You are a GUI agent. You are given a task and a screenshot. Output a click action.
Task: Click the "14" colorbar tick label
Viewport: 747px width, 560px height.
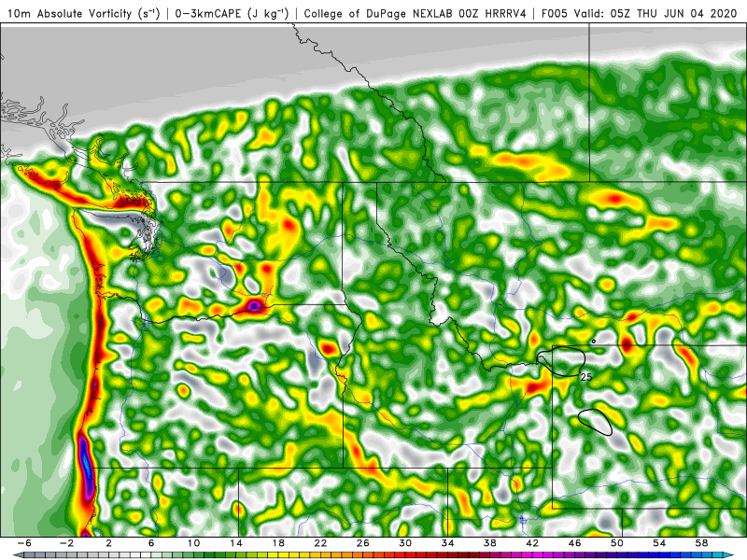(236, 543)
